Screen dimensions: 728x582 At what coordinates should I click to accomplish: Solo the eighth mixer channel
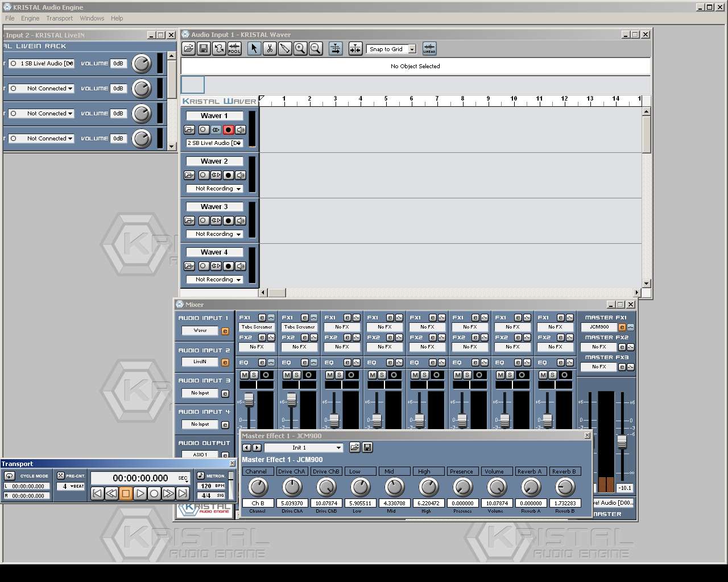[553, 375]
